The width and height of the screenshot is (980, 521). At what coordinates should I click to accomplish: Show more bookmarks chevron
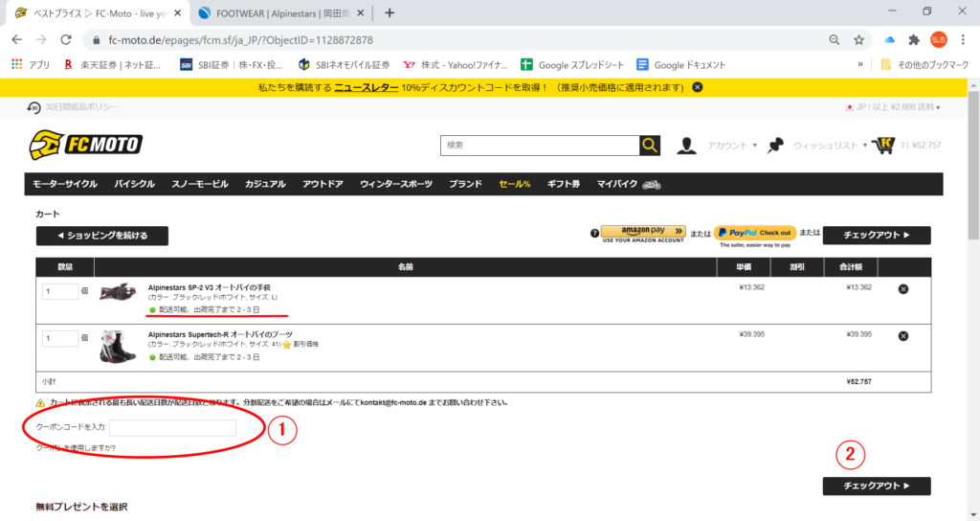860,64
